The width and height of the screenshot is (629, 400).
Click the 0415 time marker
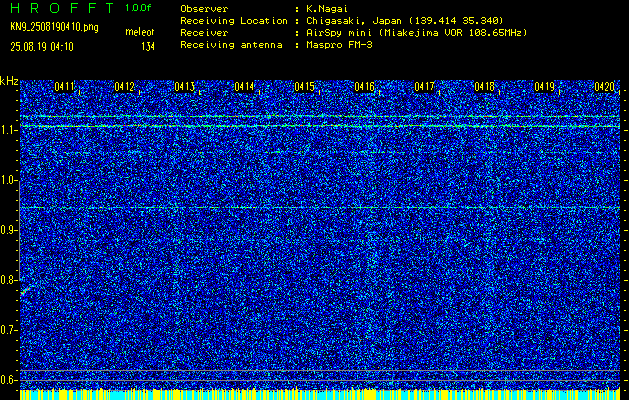(x=304, y=87)
